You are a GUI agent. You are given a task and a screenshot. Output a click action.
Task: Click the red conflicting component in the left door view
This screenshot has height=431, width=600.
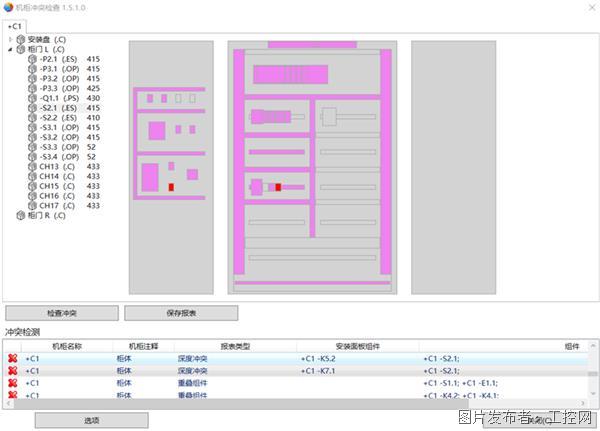tap(171, 187)
